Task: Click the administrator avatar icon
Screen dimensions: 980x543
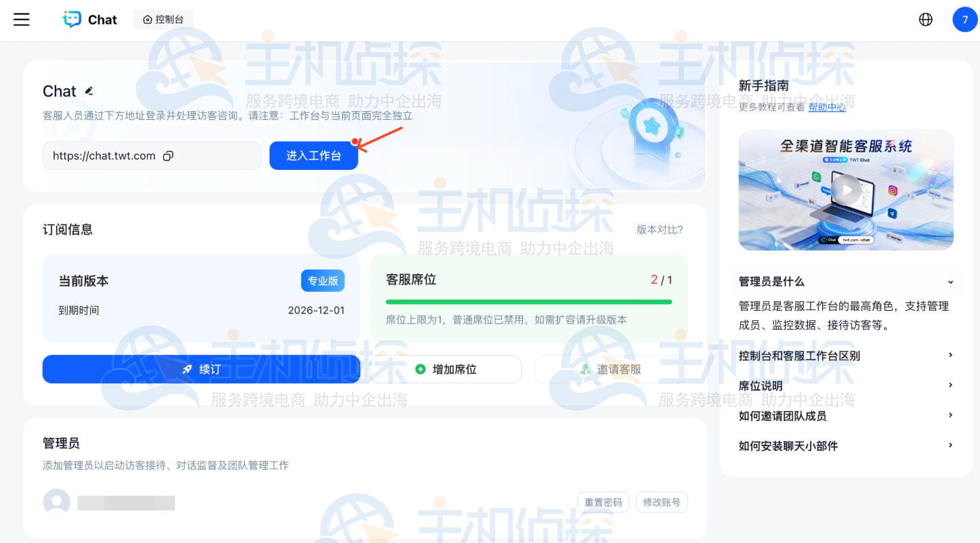Action: click(56, 502)
